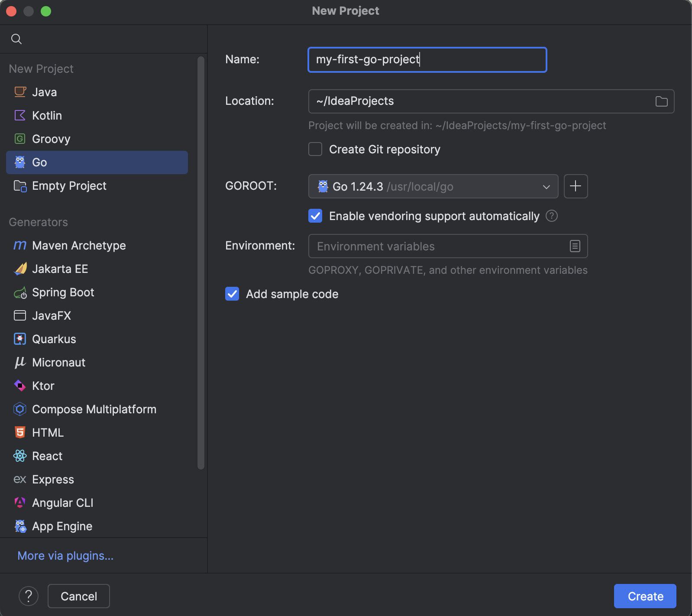
Task: Open the Compose Multiplatform generator
Action: pyautogui.click(x=97, y=409)
